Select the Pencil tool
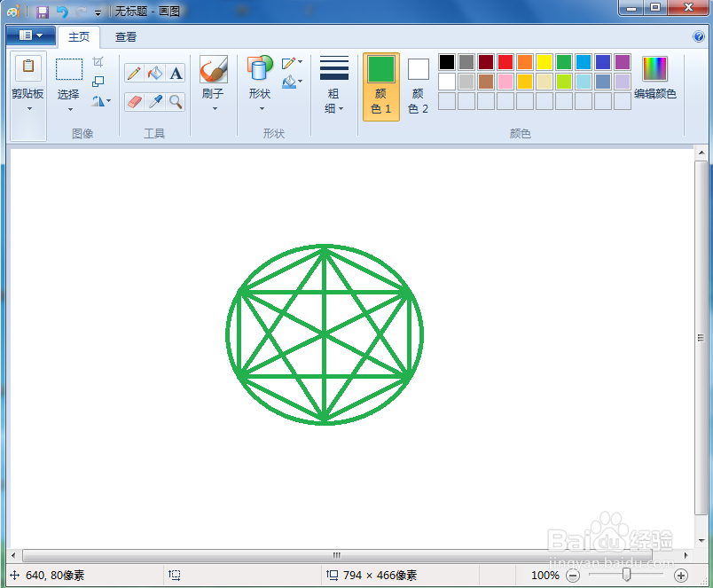Screen dimensions: 713x588 click(134, 74)
